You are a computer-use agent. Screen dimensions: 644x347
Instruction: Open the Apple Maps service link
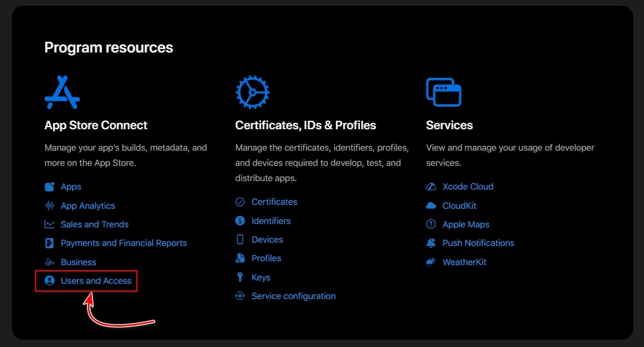click(467, 224)
